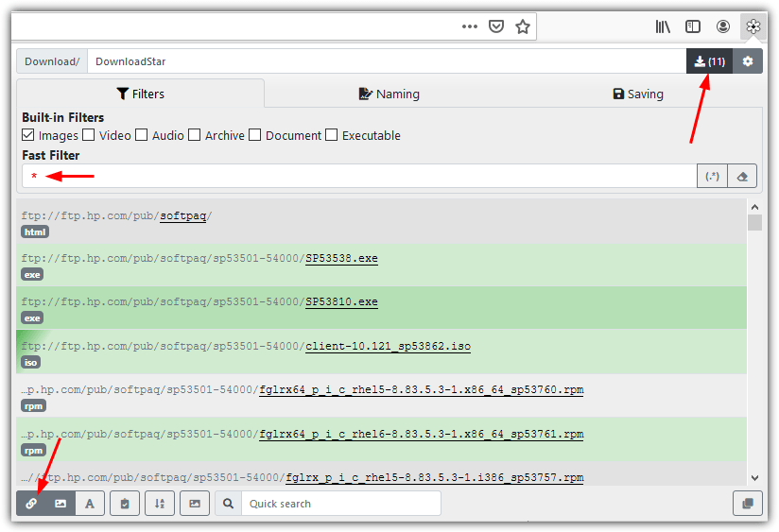Click the sort order icon
This screenshot has height=532, width=779.
pos(160,504)
